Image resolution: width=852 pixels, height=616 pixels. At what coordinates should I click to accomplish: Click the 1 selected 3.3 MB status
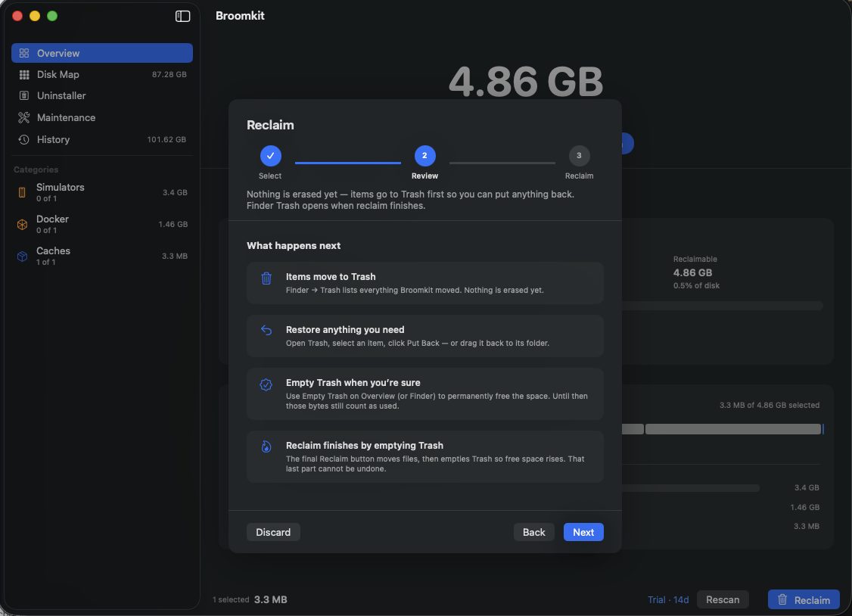pos(250,599)
